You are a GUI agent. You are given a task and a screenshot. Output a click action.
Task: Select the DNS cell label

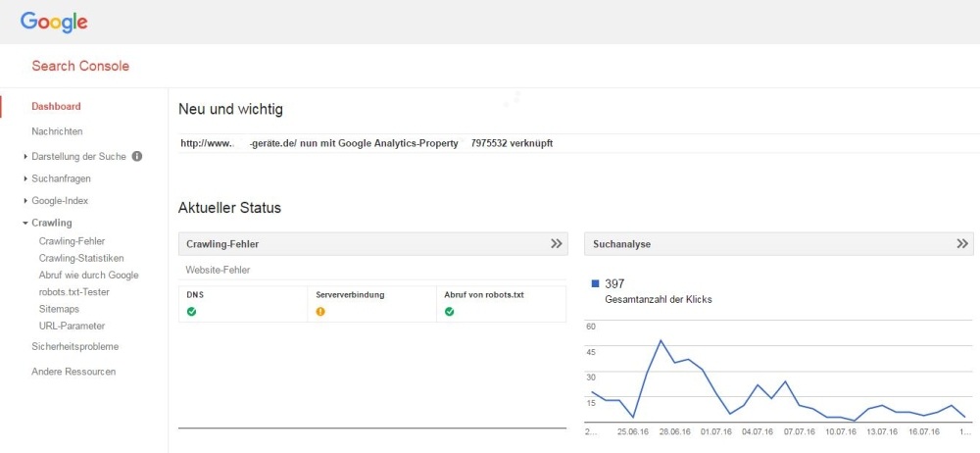(x=194, y=295)
